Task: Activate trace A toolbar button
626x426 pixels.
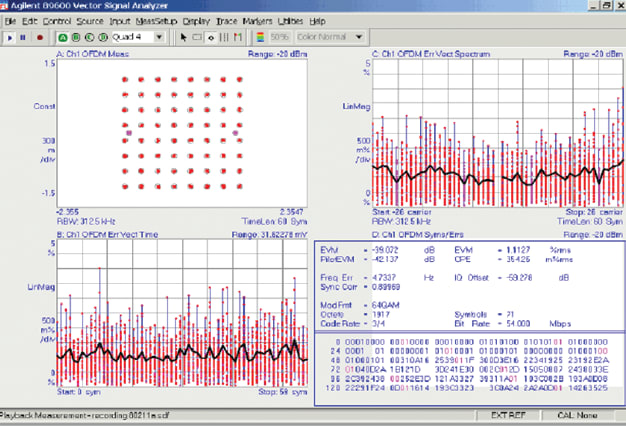Action: 62,38
